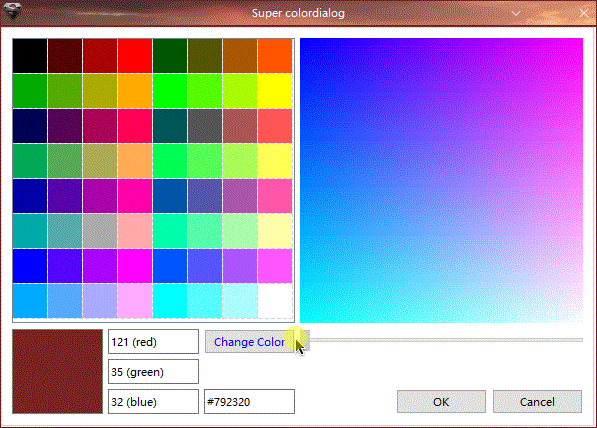Select the hot pink swatch in fifth row

point(135,196)
